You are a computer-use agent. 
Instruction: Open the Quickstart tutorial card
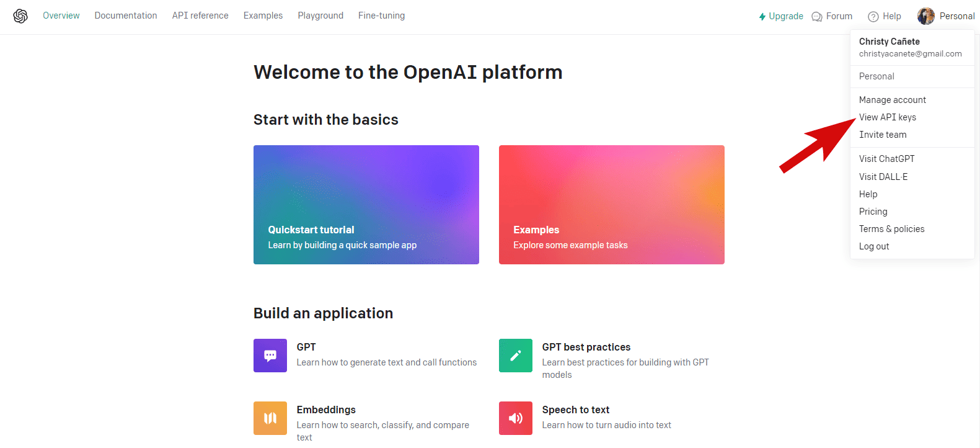[366, 205]
